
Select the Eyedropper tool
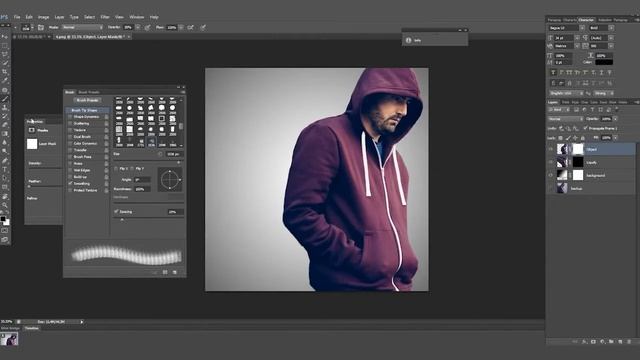point(5,80)
